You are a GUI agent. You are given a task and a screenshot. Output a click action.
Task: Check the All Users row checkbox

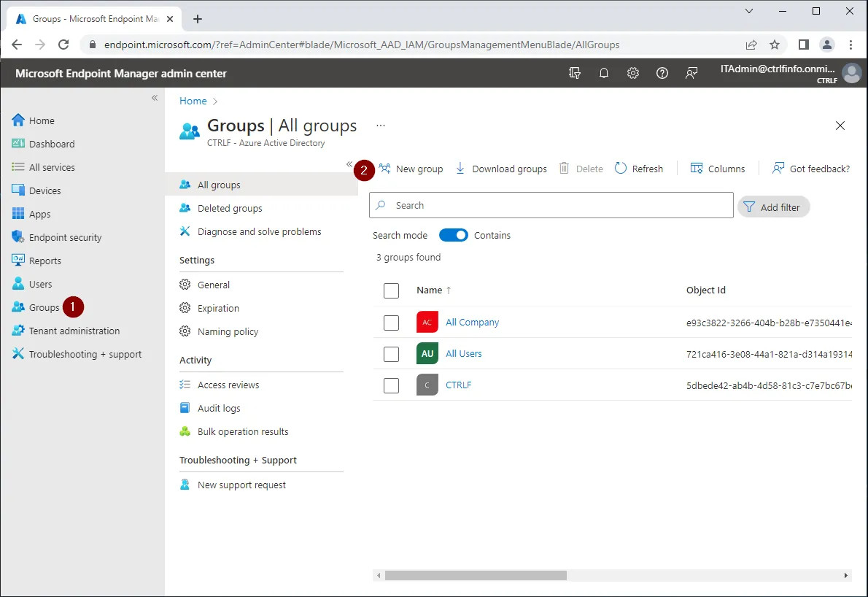[x=391, y=354]
